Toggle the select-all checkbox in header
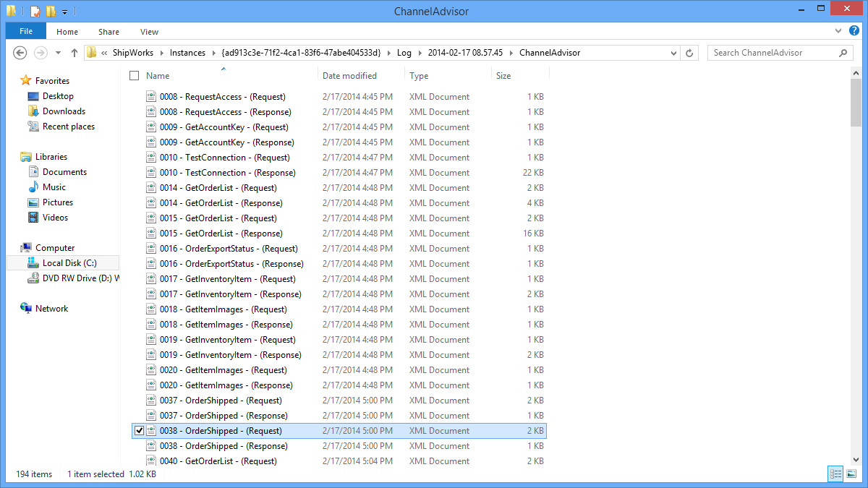Image resolution: width=868 pixels, height=488 pixels. [134, 76]
